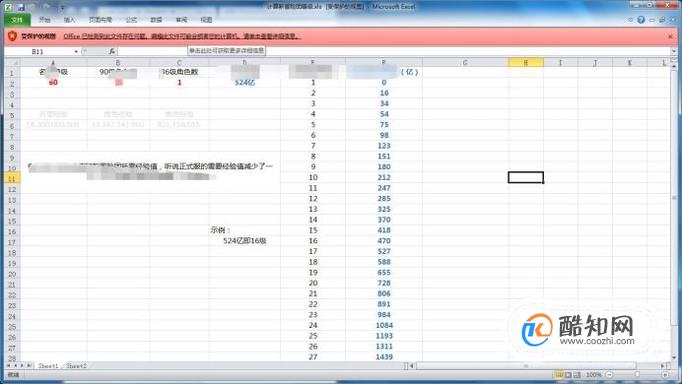Open the Data ribbon tab

coord(156,20)
